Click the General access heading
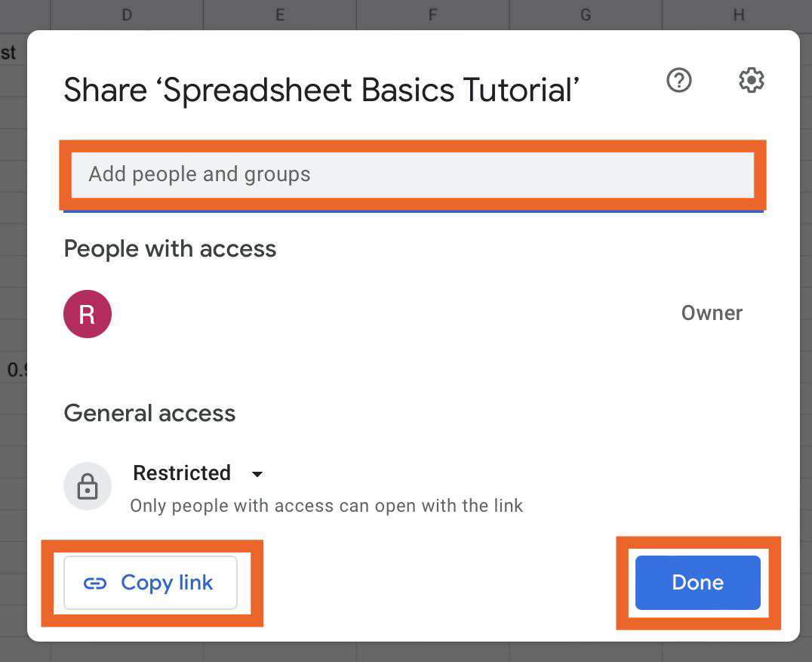The image size is (812, 662). [149, 414]
